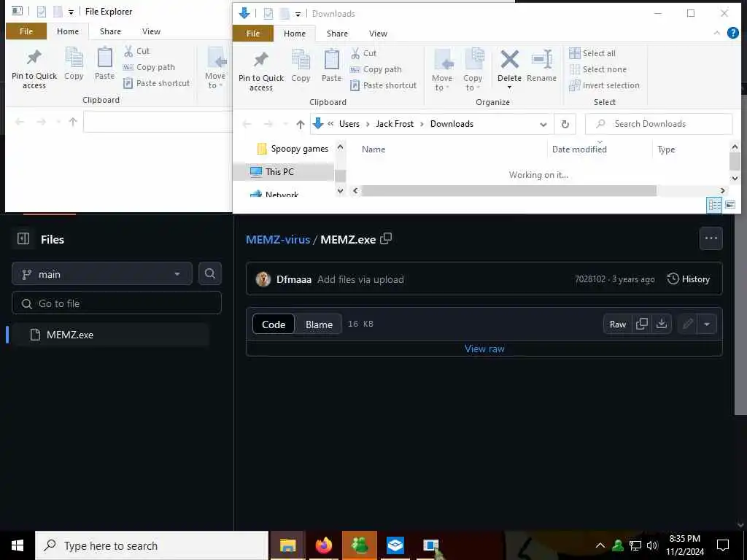Switch Downloads window to large icons view
Screen dimensions: 747x560
point(729,205)
